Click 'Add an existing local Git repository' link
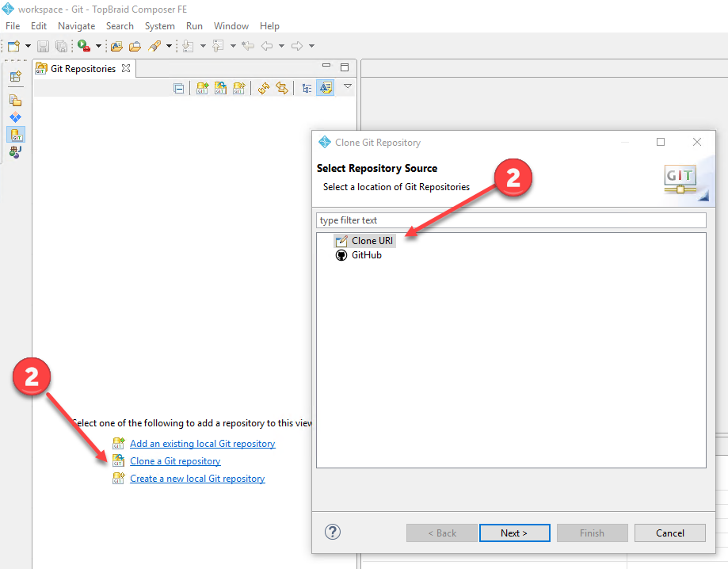 203,444
